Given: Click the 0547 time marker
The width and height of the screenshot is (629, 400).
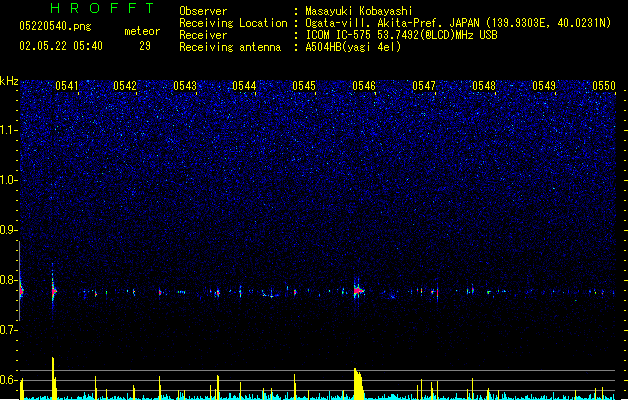Looking at the screenshot, I should [424, 86].
